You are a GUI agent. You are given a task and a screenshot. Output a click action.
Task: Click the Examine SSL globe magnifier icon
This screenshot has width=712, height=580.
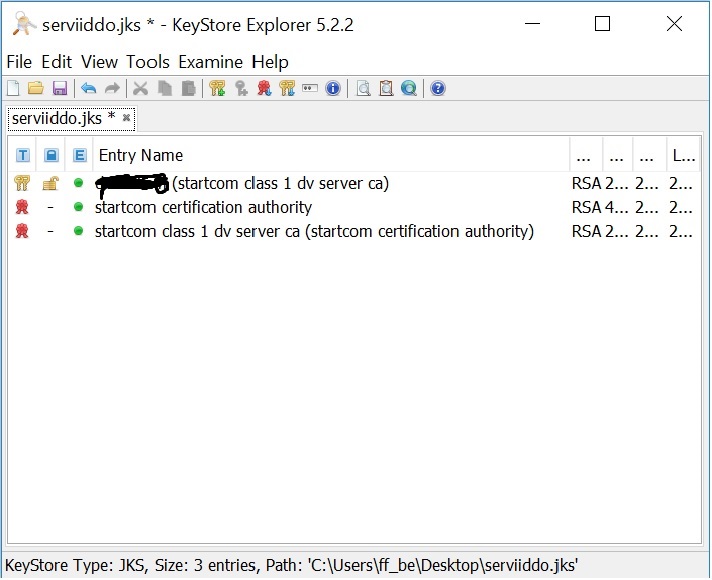[x=409, y=89]
